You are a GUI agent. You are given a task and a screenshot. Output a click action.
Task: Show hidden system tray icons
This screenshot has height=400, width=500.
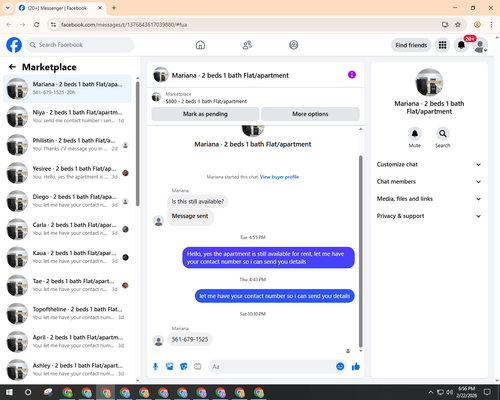pyautogui.click(x=431, y=392)
